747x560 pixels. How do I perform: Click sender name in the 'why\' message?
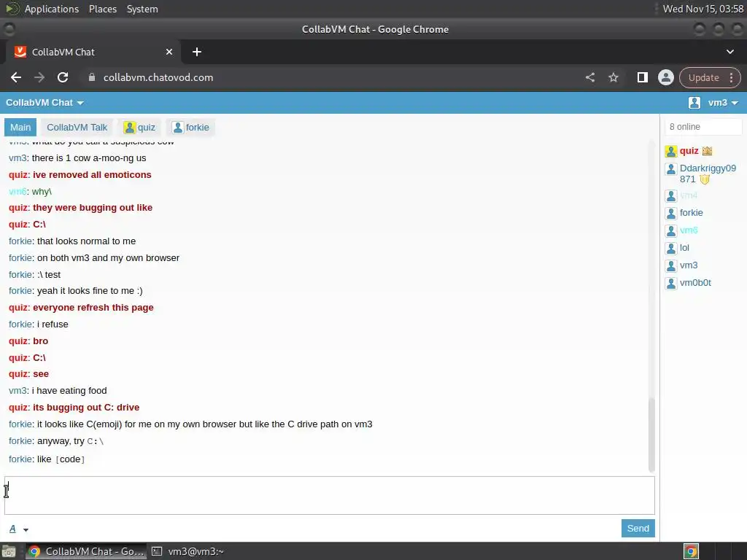(18, 192)
